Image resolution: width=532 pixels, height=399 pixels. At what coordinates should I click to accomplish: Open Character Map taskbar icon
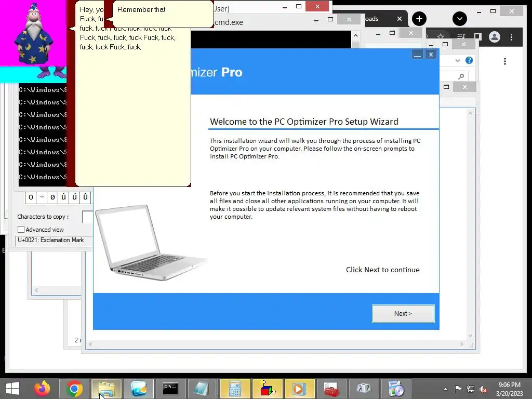point(364,389)
